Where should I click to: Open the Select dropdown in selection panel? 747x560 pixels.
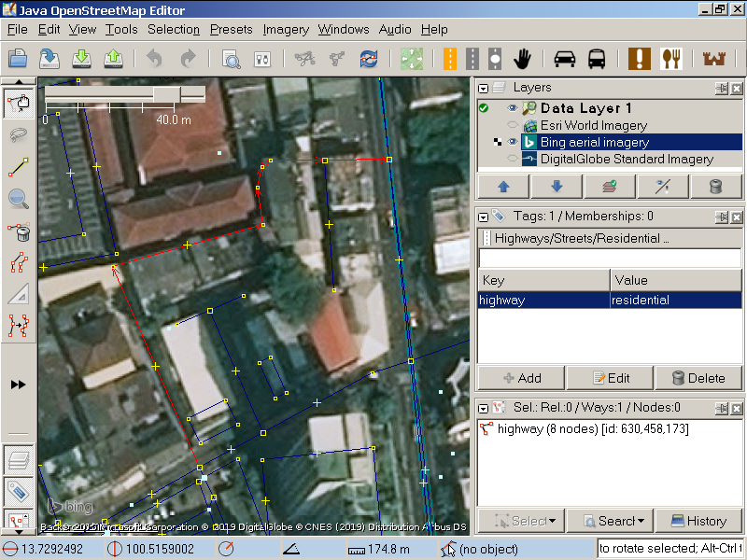pos(522,521)
